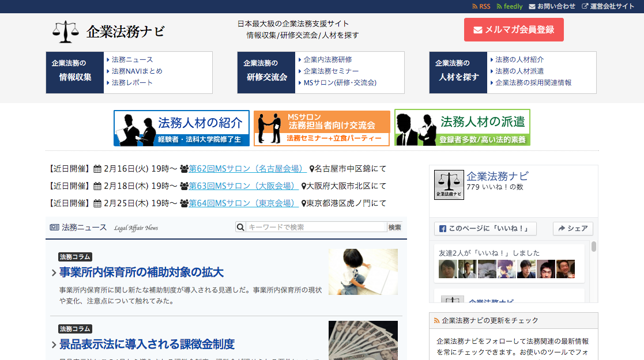This screenshot has width=644, height=360.
Task: Open the 企業法務ナビ Facebook page title link
Action: [x=498, y=176]
